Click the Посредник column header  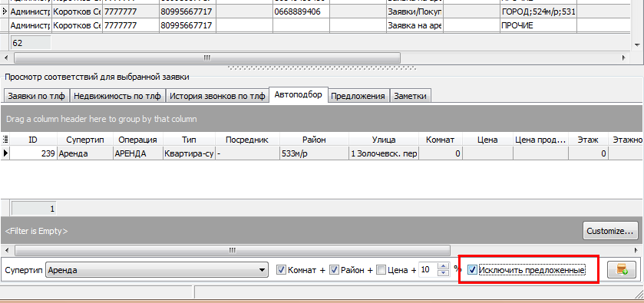[247, 140]
